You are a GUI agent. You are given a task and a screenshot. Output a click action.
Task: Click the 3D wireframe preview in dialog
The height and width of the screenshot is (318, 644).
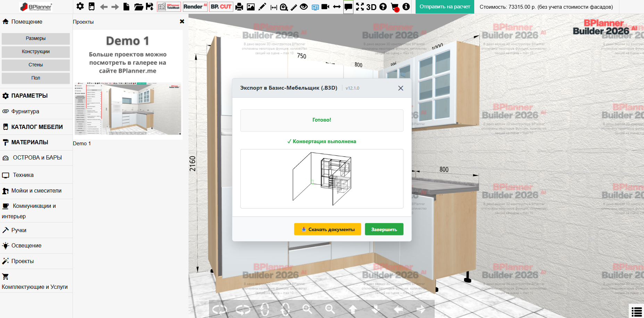322,179
